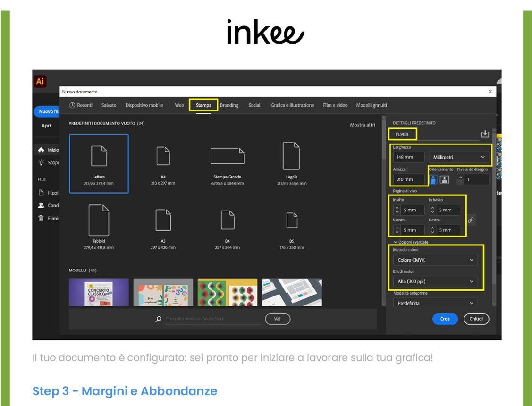
Task: Open the Concerto Classico template thumbnail
Action: 99,292
